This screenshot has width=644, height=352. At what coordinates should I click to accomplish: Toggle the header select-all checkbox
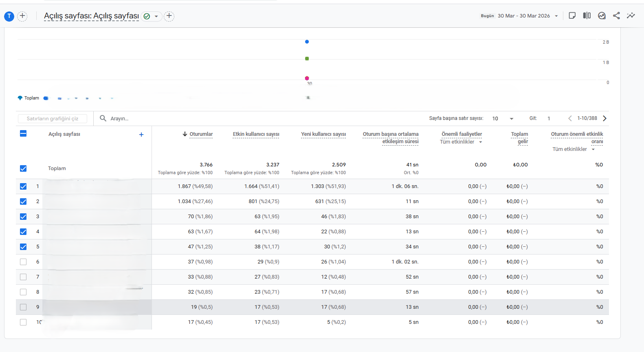(x=23, y=133)
